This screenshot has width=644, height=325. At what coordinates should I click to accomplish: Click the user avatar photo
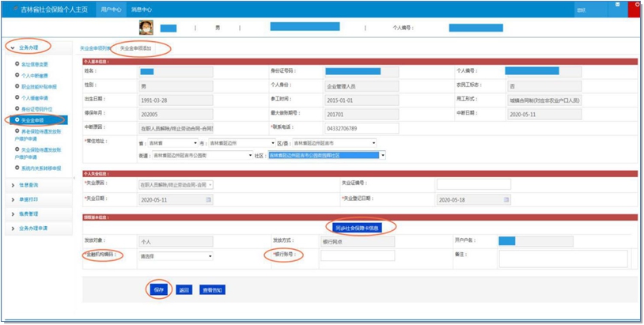pos(146,28)
